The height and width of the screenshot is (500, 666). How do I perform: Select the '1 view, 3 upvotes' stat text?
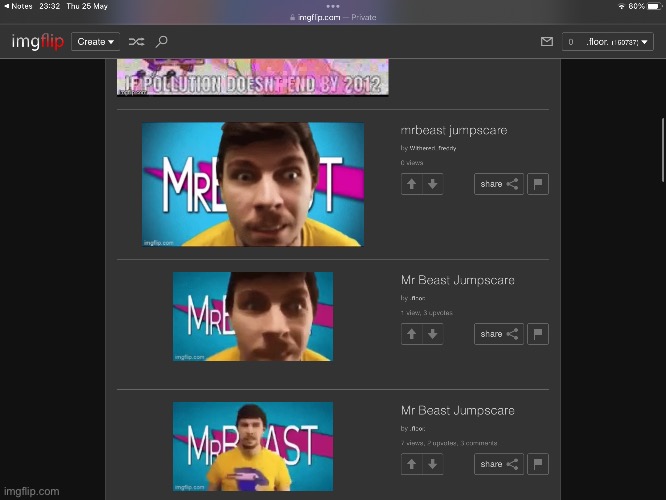click(x=426, y=313)
